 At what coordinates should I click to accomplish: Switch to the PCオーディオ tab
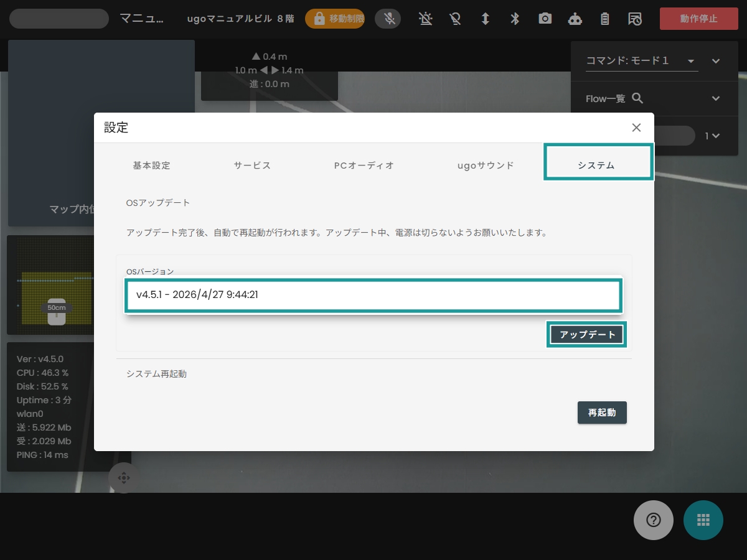pos(364,166)
